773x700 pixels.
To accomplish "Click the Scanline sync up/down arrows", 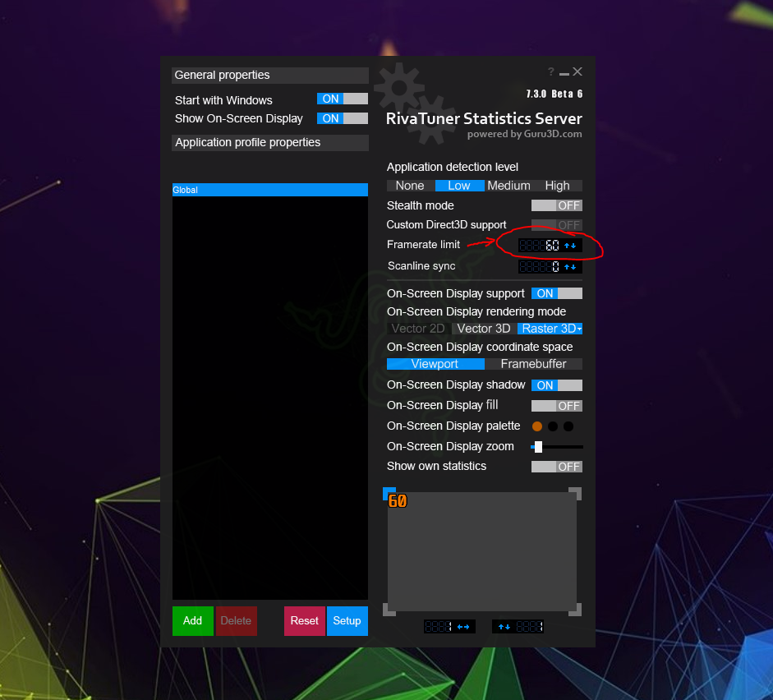I will point(570,267).
